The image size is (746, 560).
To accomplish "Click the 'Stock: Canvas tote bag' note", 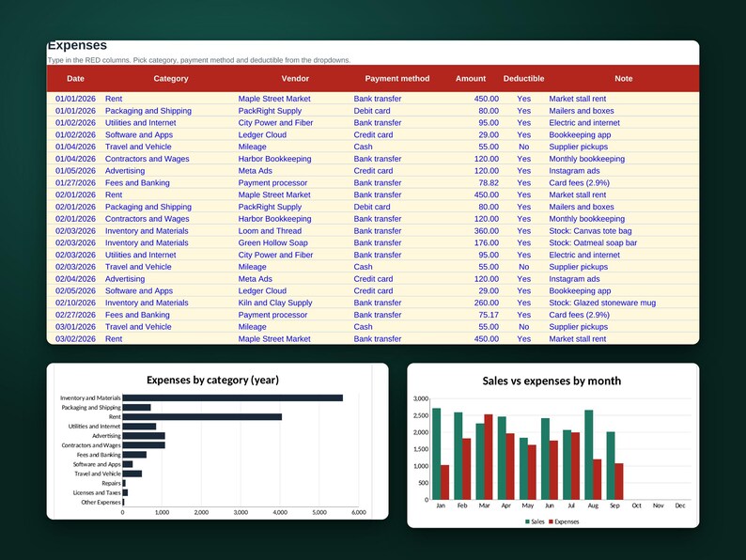I will 590,231.
